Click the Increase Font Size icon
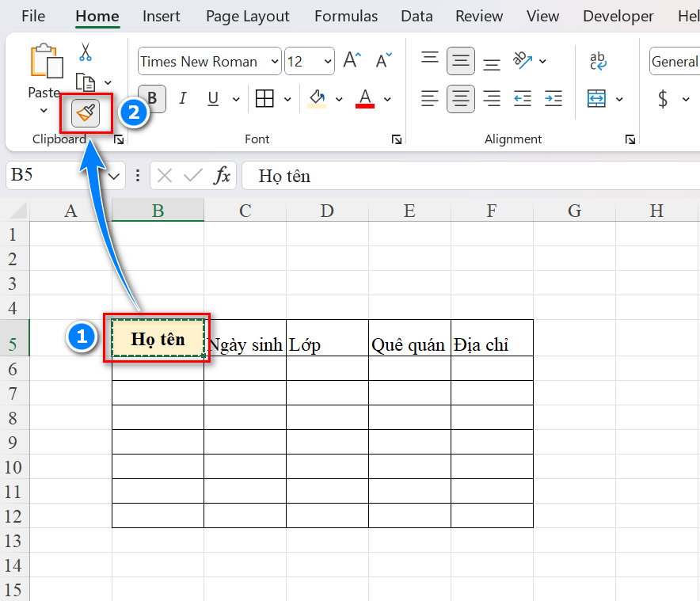The image size is (700, 601). [352, 61]
